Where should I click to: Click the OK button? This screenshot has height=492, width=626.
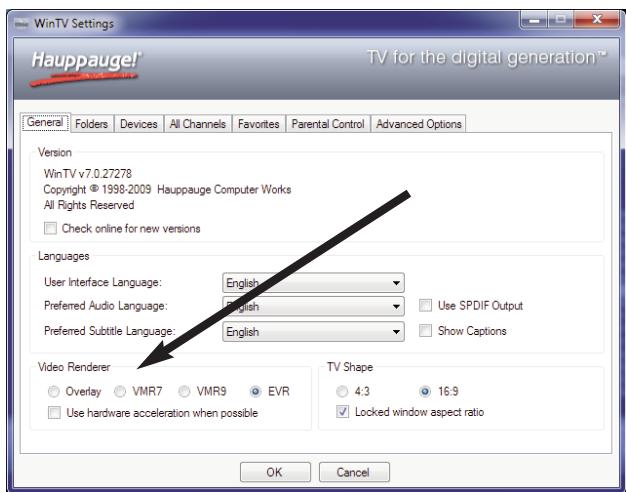275,472
